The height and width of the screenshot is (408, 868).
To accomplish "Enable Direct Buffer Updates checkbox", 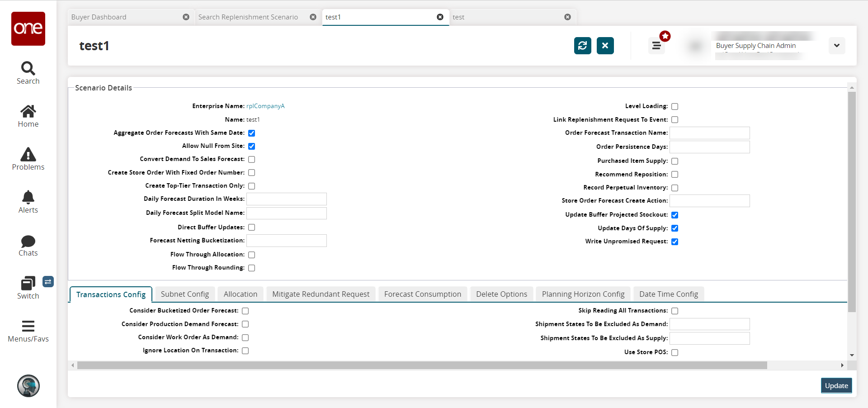I will tap(252, 228).
